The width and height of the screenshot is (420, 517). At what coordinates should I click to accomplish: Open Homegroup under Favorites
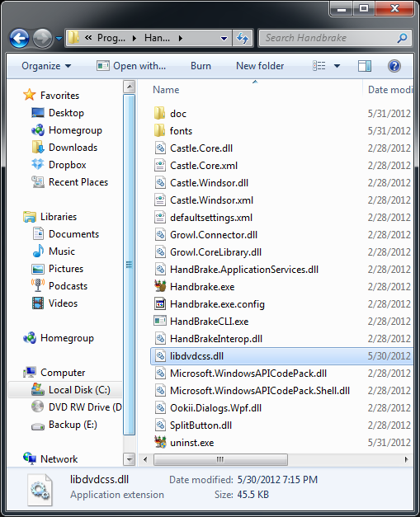[x=67, y=130]
